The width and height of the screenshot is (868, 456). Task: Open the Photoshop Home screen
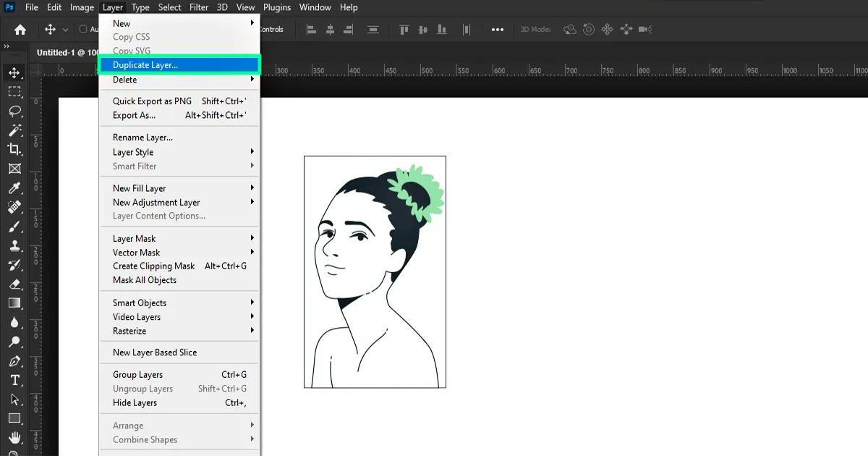19,29
